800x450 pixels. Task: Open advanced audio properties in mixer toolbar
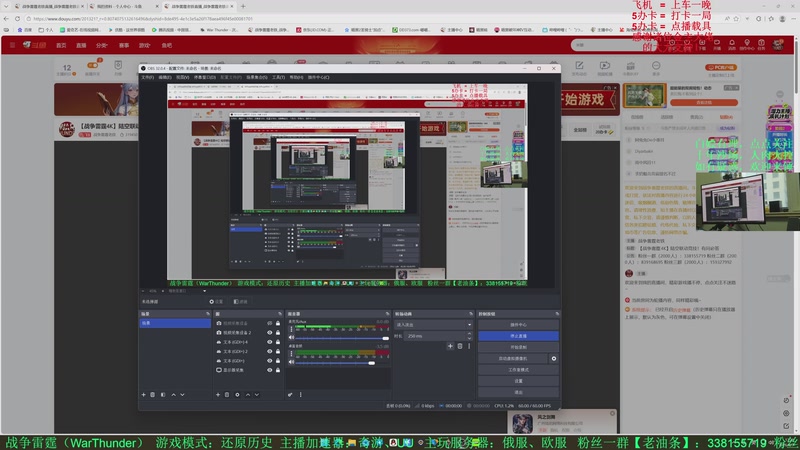[290, 394]
